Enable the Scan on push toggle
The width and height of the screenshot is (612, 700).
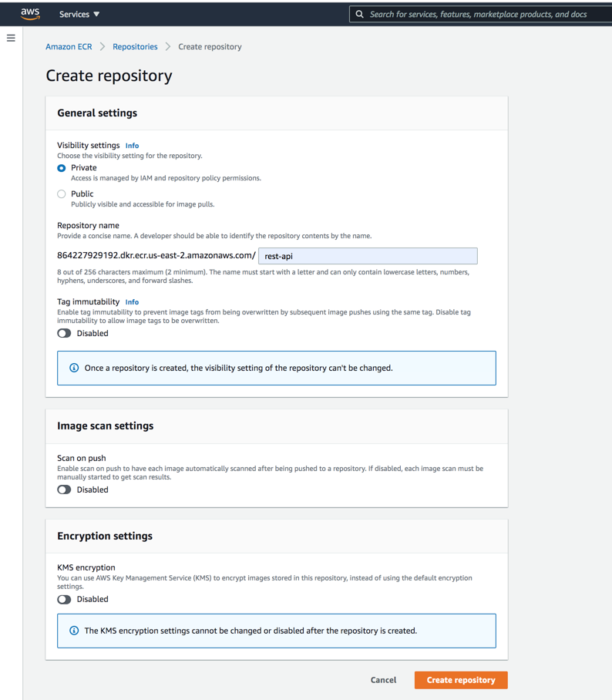coord(64,490)
